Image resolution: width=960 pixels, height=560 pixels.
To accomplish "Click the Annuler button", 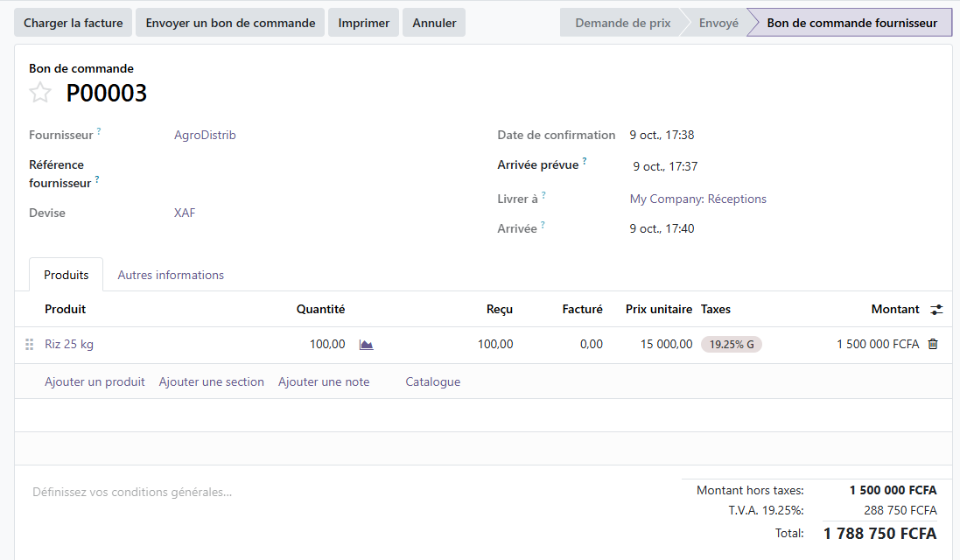I will [x=434, y=23].
